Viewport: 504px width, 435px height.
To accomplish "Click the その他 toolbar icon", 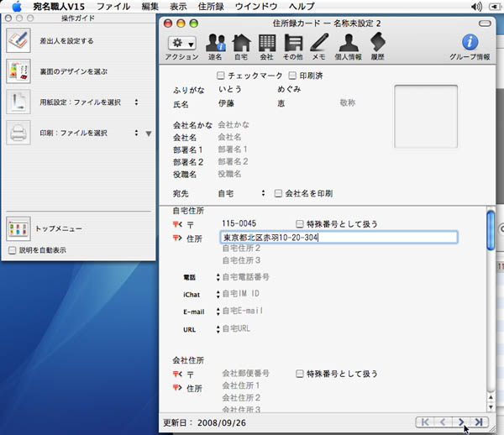I will [x=292, y=44].
